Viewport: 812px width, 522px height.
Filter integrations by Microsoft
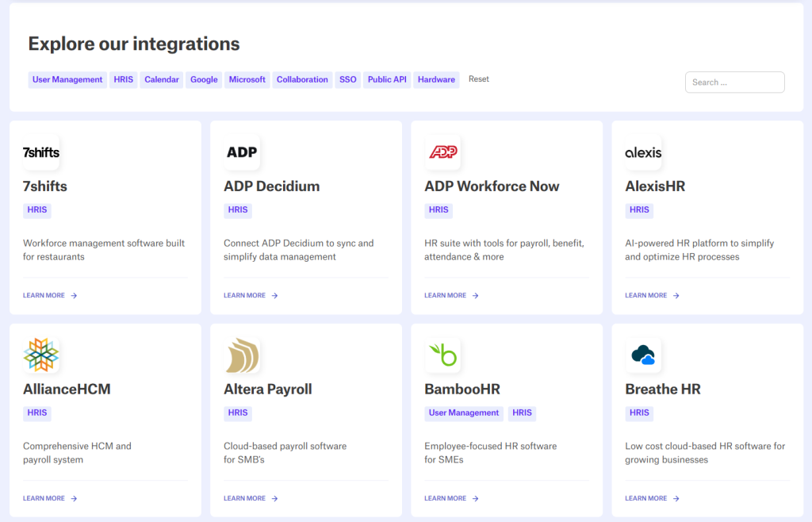(248, 79)
